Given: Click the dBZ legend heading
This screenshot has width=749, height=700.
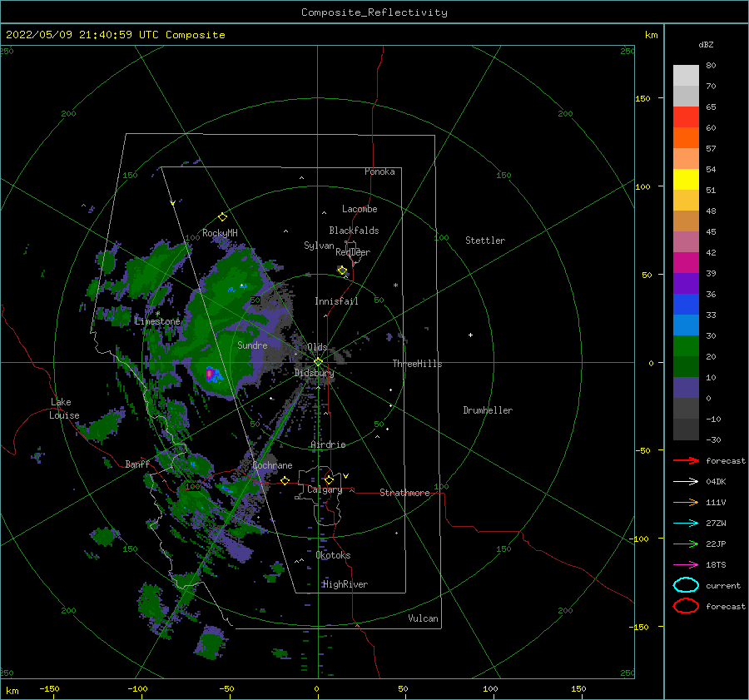Looking at the screenshot, I should click(x=706, y=44).
